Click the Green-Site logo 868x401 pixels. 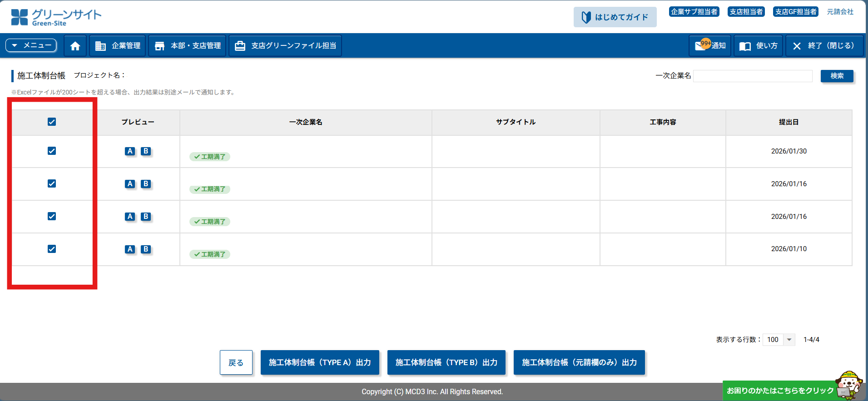[x=56, y=17]
